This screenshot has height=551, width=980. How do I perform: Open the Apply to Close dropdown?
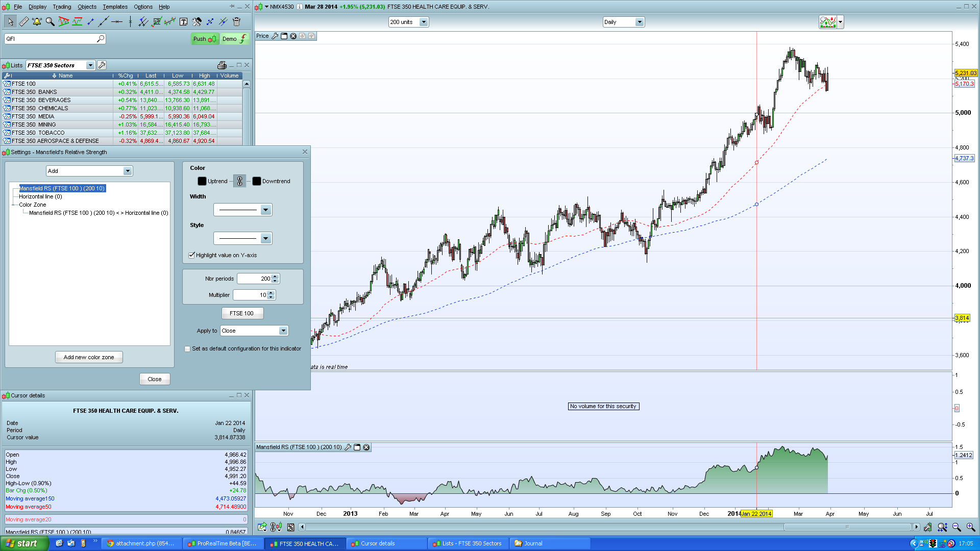coord(283,331)
